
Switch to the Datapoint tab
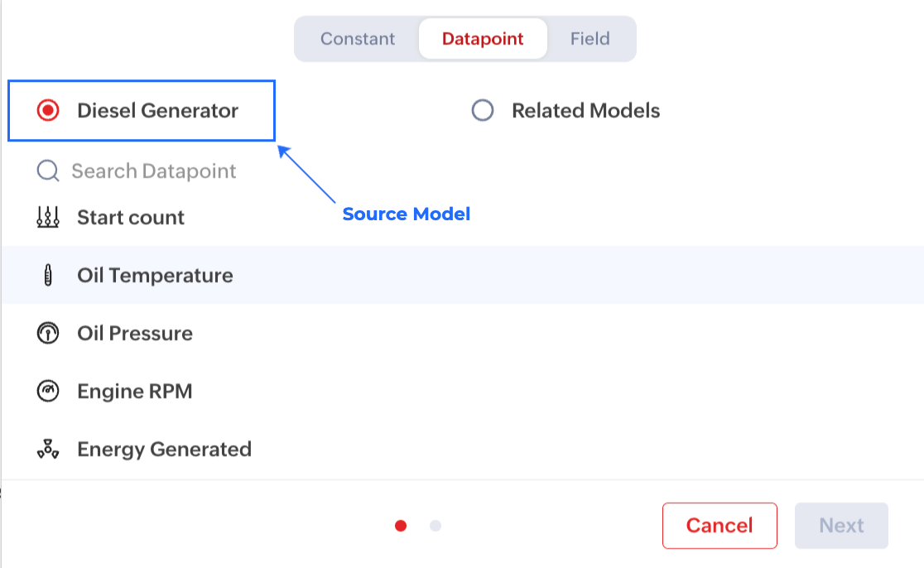(x=483, y=39)
